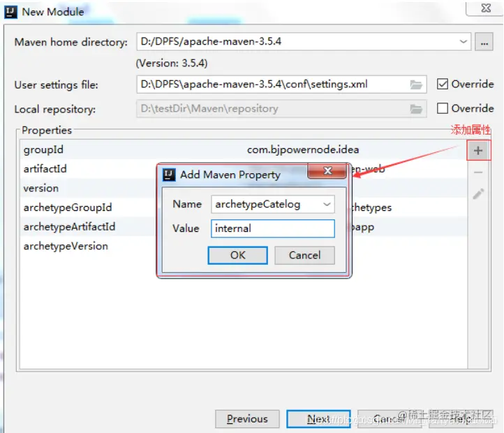The width and height of the screenshot is (504, 433).
Task: Go to the Previous step
Action: [x=247, y=419]
